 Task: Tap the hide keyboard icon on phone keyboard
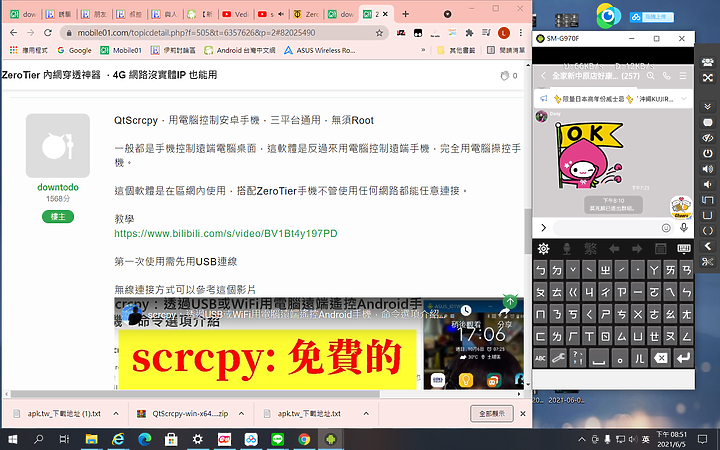(x=684, y=249)
